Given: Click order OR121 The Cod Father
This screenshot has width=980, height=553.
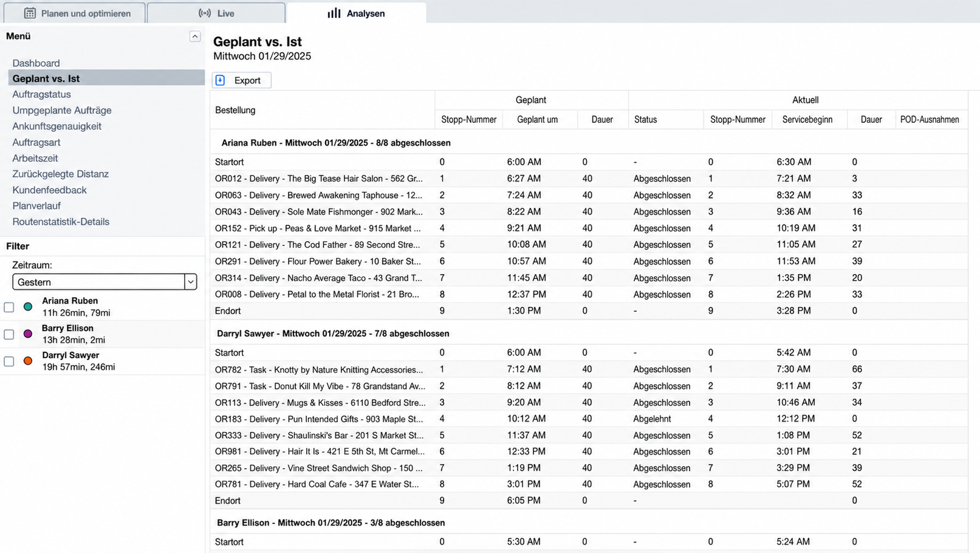Looking at the screenshot, I should tap(317, 244).
